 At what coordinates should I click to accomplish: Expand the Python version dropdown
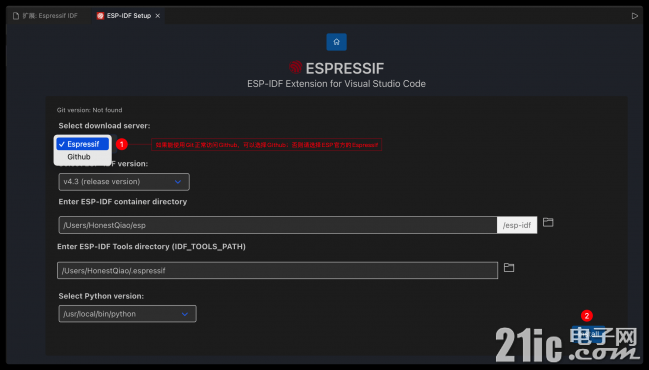coord(127,314)
